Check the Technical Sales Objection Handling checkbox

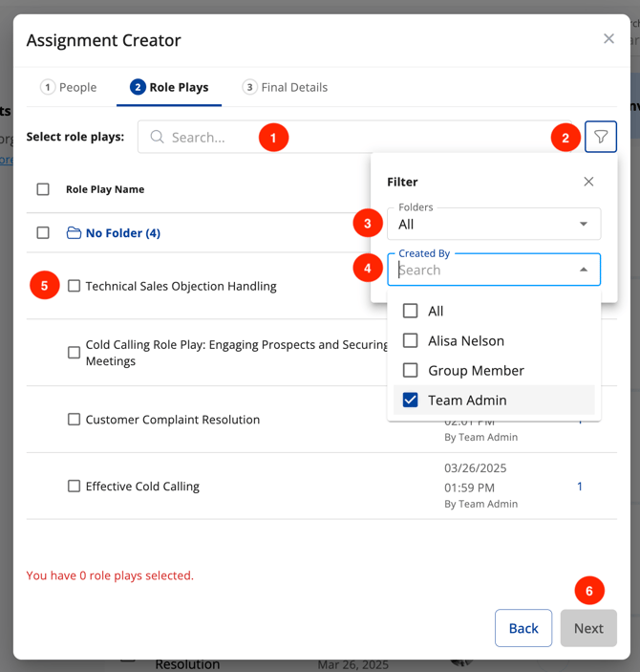[x=74, y=286]
